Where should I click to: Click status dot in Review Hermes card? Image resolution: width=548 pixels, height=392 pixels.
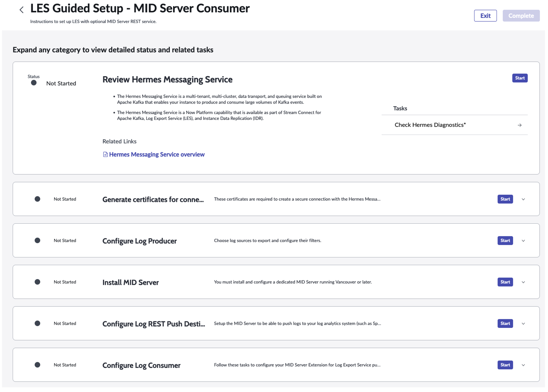[34, 83]
